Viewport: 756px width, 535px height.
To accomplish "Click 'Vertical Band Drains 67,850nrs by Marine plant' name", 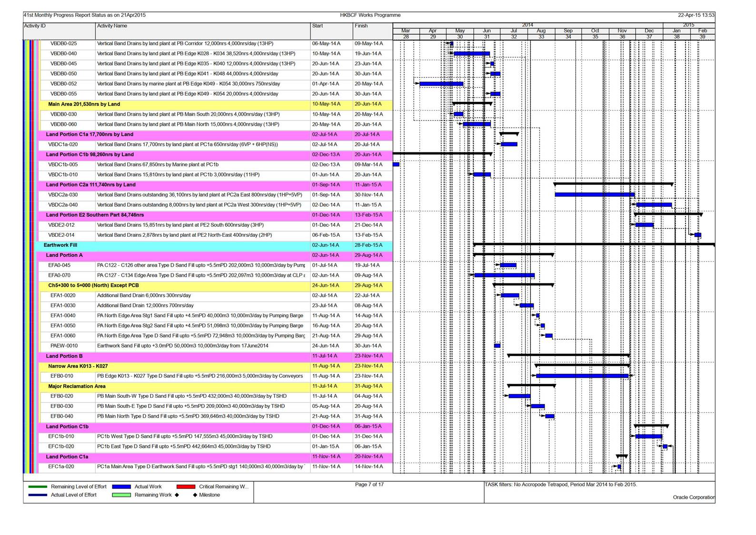I will click(158, 165).
